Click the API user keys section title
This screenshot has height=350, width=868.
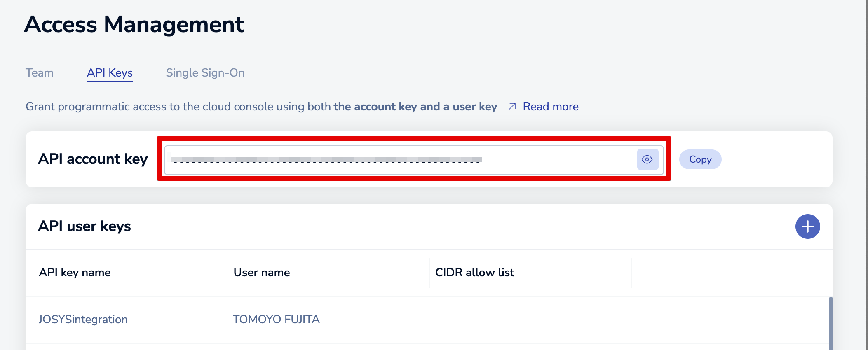(84, 226)
